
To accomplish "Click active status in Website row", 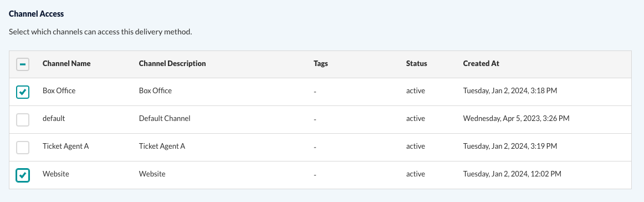I will coord(416,174).
